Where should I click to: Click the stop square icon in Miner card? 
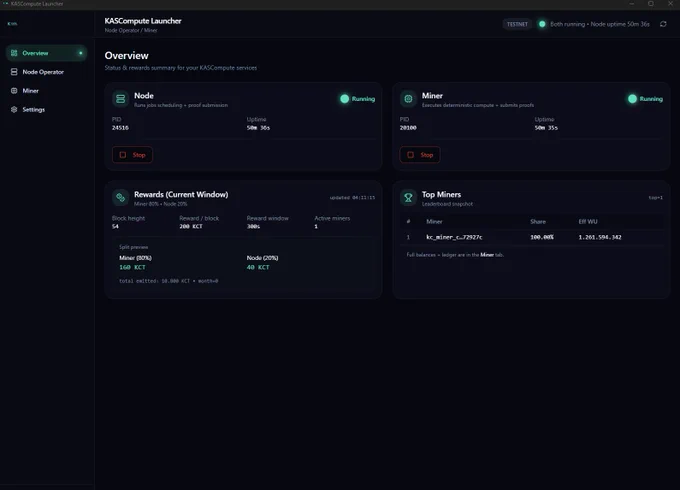[x=410, y=155]
